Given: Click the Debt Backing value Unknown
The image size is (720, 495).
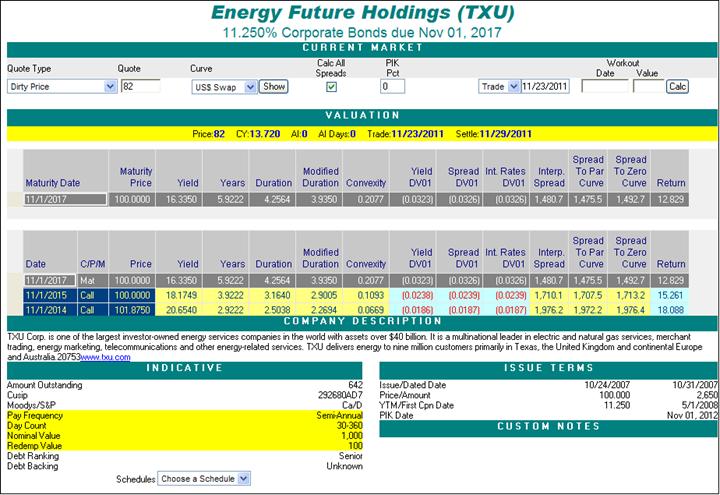Looking at the screenshot, I should pos(344,466).
